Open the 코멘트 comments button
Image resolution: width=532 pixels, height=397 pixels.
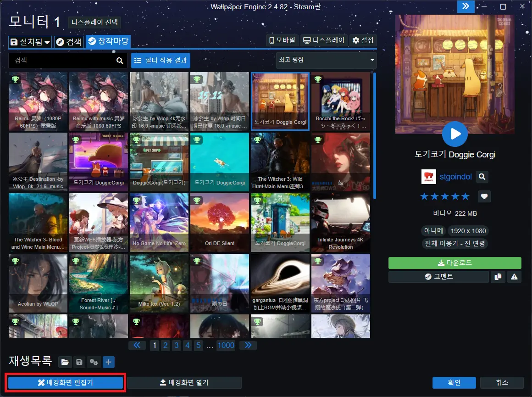coord(439,277)
